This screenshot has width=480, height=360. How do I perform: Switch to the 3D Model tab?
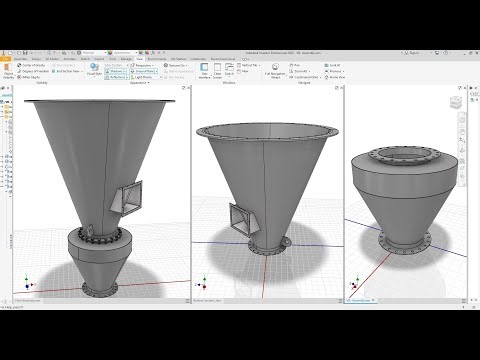pyautogui.click(x=52, y=59)
